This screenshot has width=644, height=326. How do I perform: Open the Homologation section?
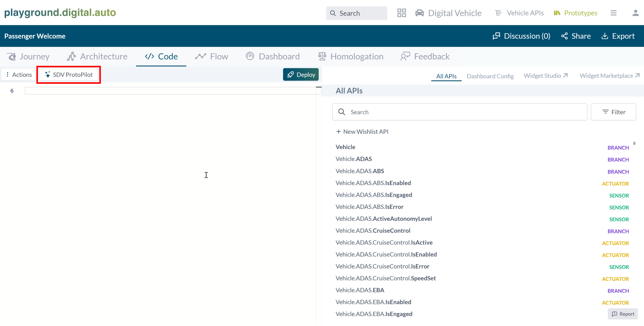[x=350, y=56]
